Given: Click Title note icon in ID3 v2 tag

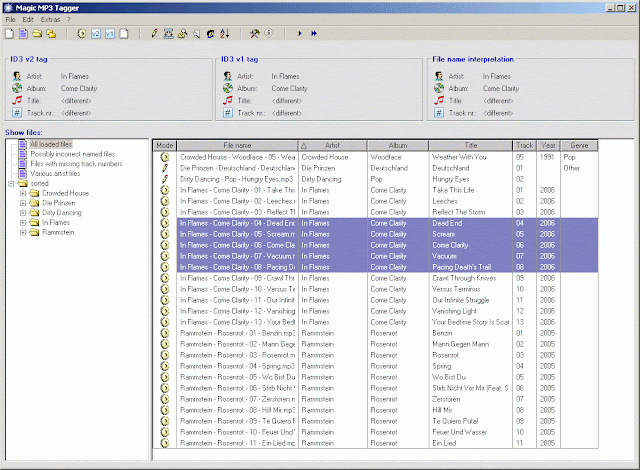Looking at the screenshot, I should (17, 100).
